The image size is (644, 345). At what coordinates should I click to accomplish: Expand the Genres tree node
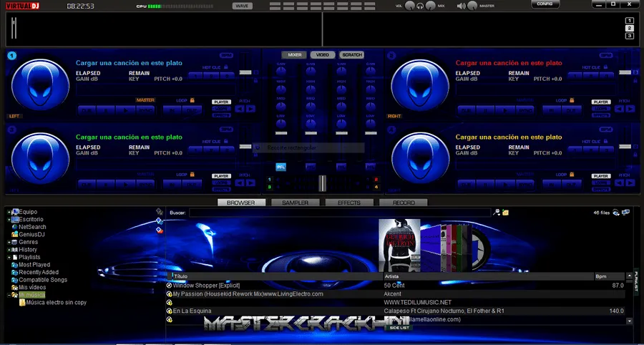tap(9, 243)
